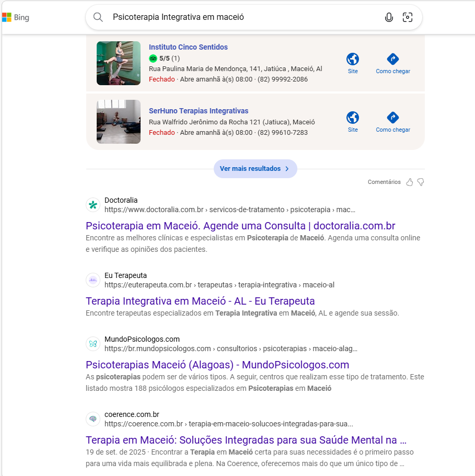Open Instituto Cinco Sentidos photo thumbnail
475x476 pixels.
tap(119, 63)
